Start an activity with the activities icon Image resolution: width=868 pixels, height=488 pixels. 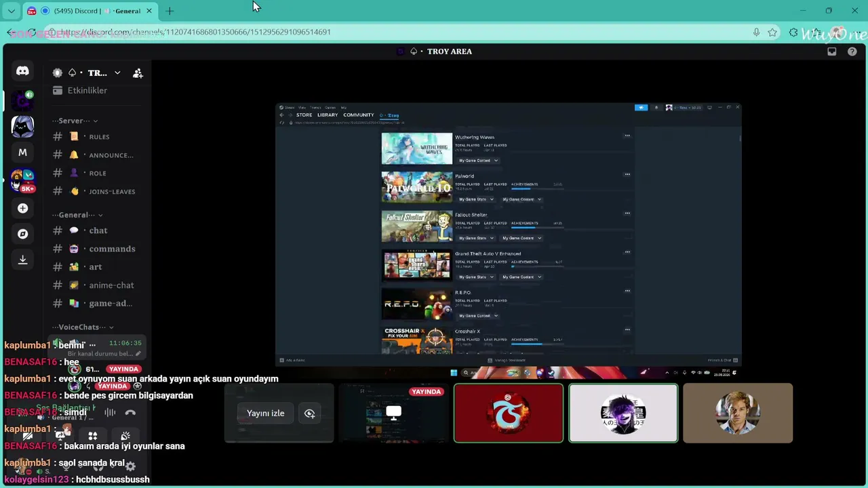tap(93, 436)
